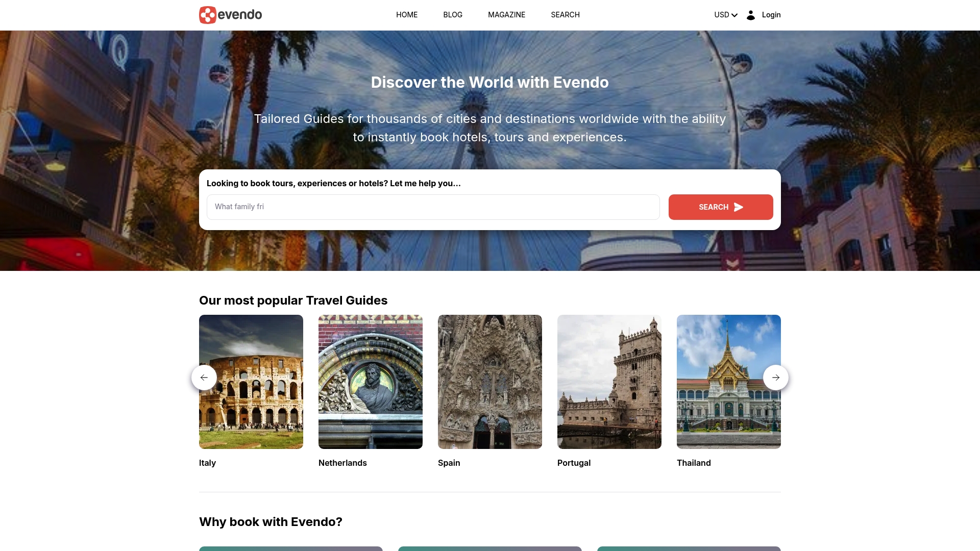Click the user profile icon

click(x=750, y=15)
